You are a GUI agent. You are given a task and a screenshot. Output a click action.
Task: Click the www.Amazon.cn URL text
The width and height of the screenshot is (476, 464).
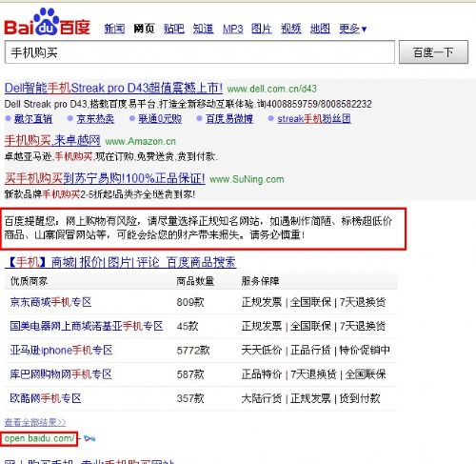point(140,141)
